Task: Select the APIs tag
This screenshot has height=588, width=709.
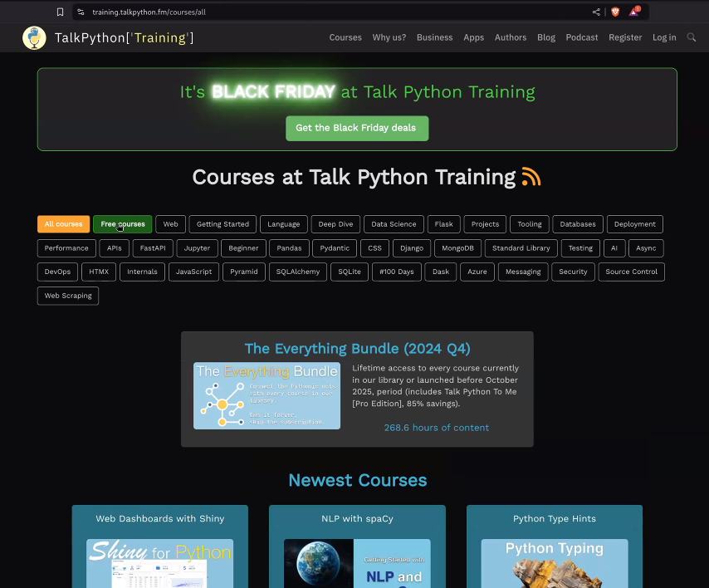Action: [x=115, y=248]
